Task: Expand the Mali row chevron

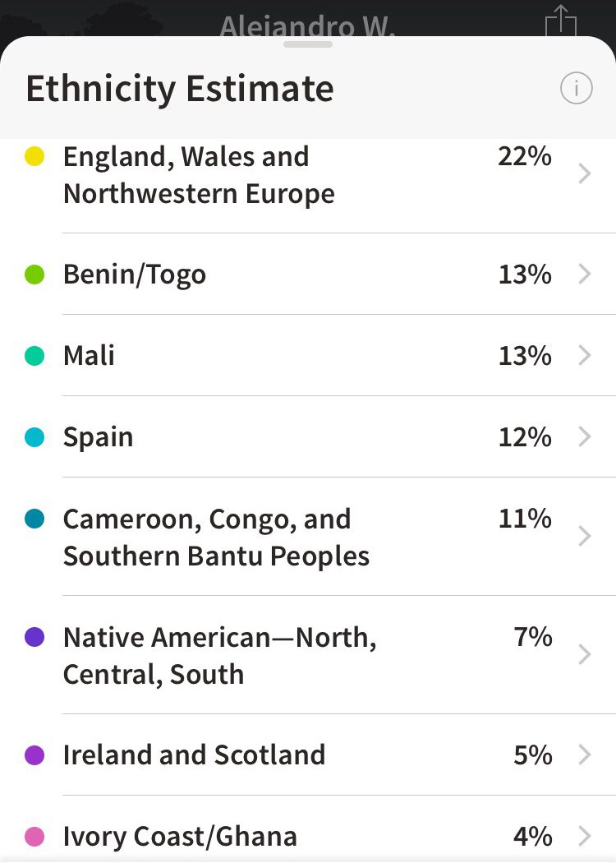Action: click(585, 355)
